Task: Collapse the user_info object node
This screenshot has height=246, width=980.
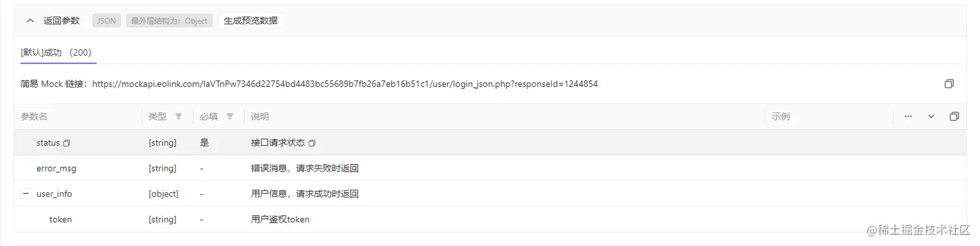Action: 26,194
